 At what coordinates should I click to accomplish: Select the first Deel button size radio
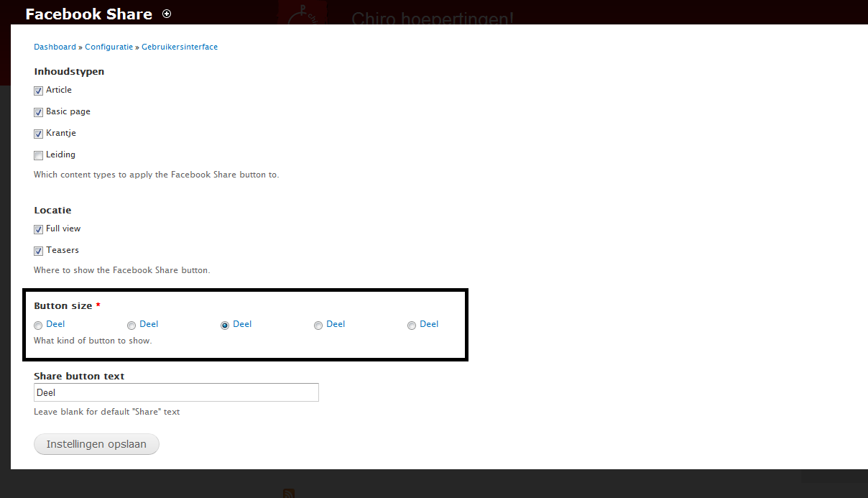[x=38, y=325]
